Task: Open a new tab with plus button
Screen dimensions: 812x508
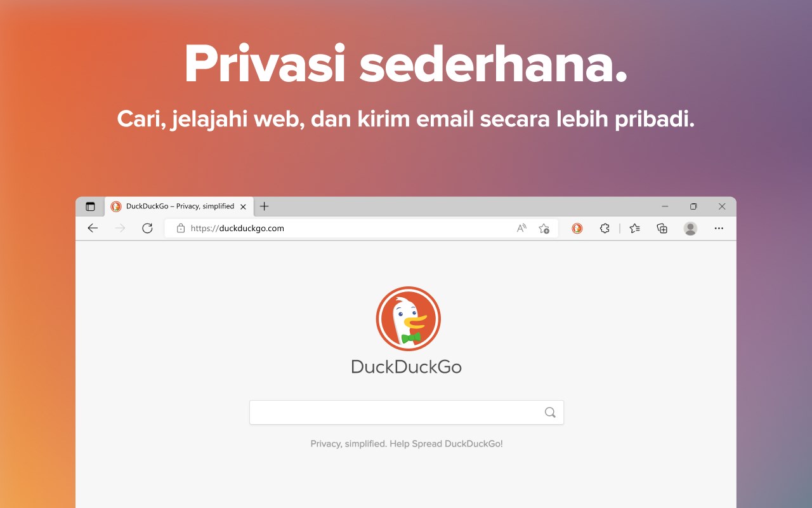Action: point(265,206)
